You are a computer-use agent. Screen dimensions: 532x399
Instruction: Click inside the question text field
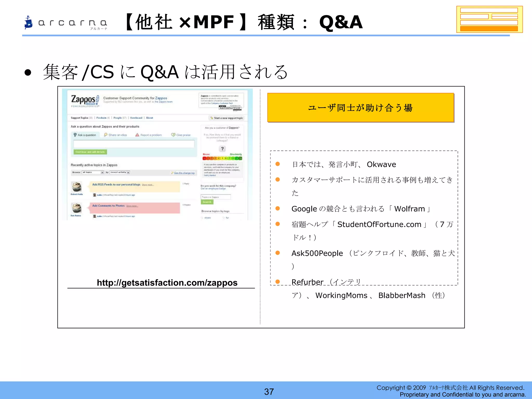click(134, 144)
